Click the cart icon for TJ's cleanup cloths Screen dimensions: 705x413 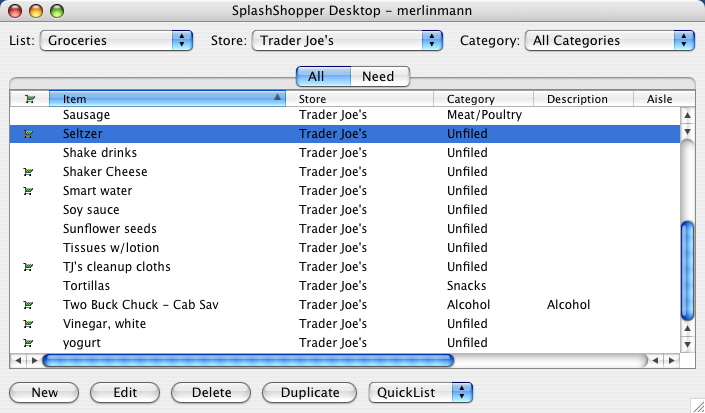28,267
